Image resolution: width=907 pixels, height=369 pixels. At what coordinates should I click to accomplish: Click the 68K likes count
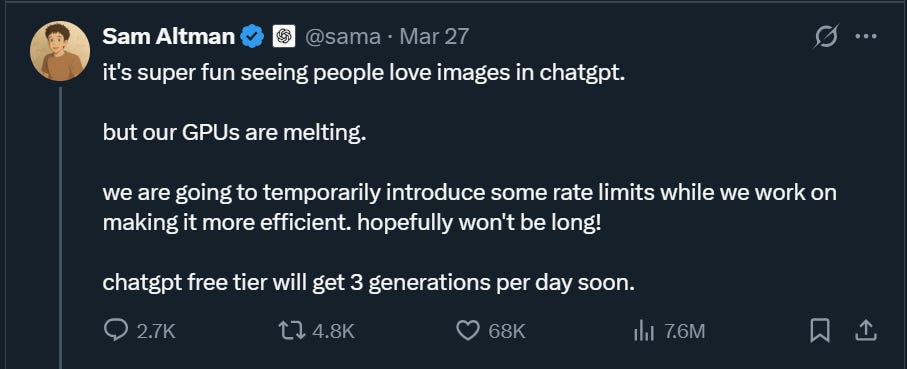coord(507,331)
